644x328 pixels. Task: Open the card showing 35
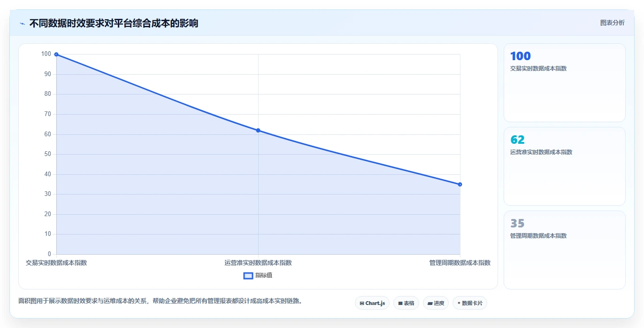565,250
